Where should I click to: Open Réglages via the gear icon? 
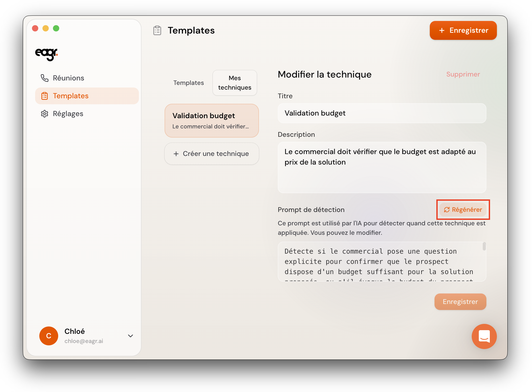pyautogui.click(x=45, y=114)
